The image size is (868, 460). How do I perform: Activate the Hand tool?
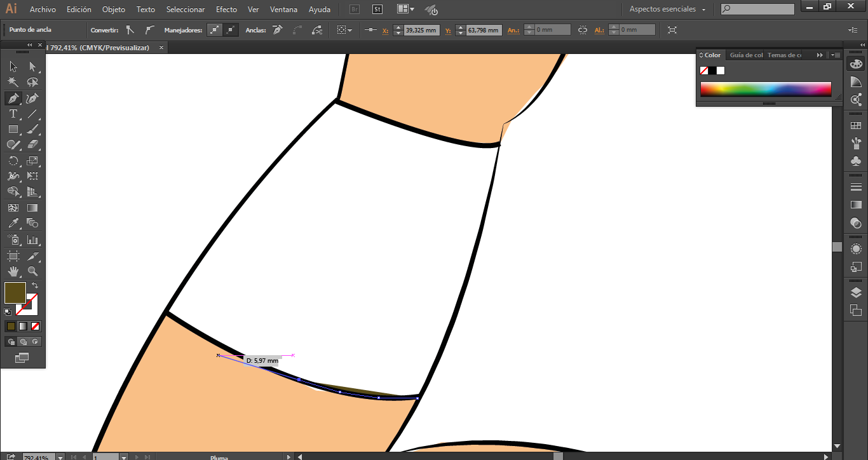point(13,271)
